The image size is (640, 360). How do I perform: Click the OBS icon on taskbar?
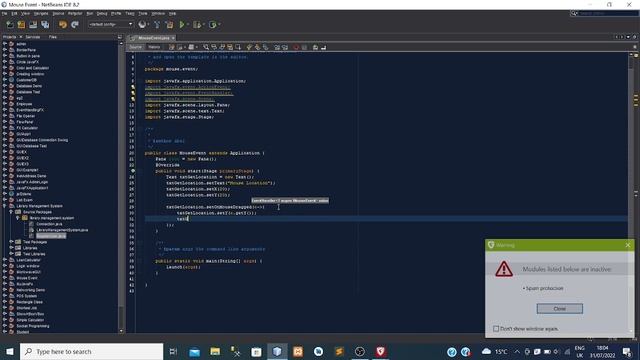[x=360, y=351]
